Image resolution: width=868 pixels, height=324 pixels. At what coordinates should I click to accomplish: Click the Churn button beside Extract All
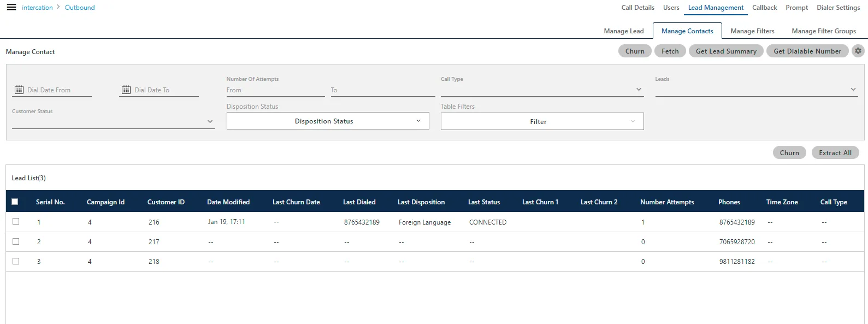789,152
